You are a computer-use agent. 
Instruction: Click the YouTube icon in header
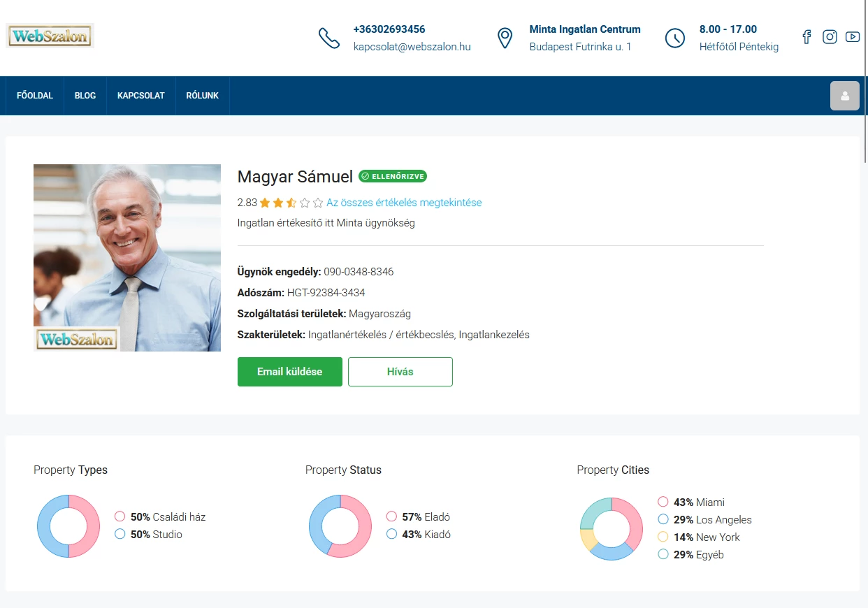[852, 37]
